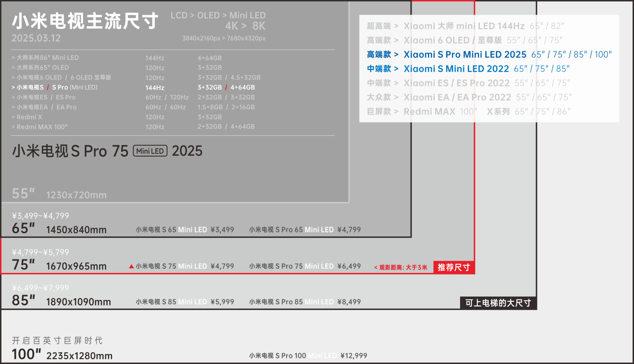Select the 65" size label

(23, 229)
